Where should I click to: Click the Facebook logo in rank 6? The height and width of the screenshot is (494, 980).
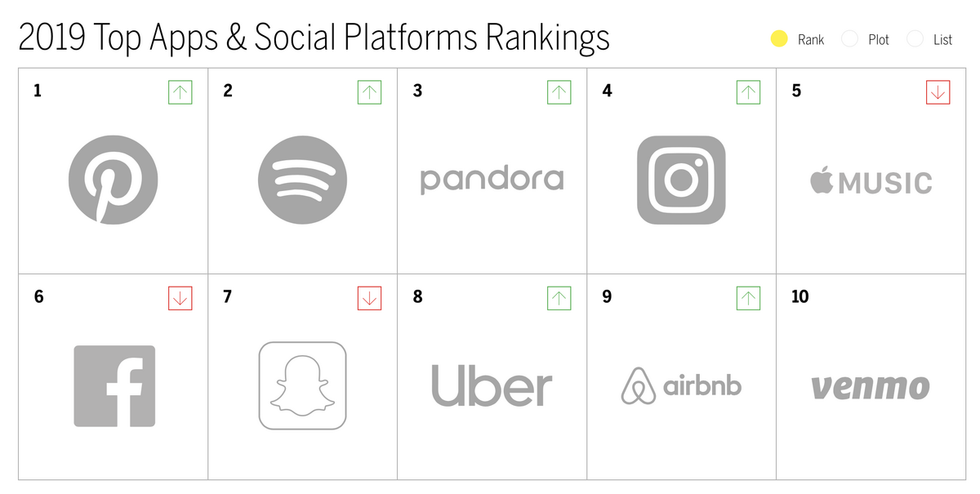click(x=114, y=386)
